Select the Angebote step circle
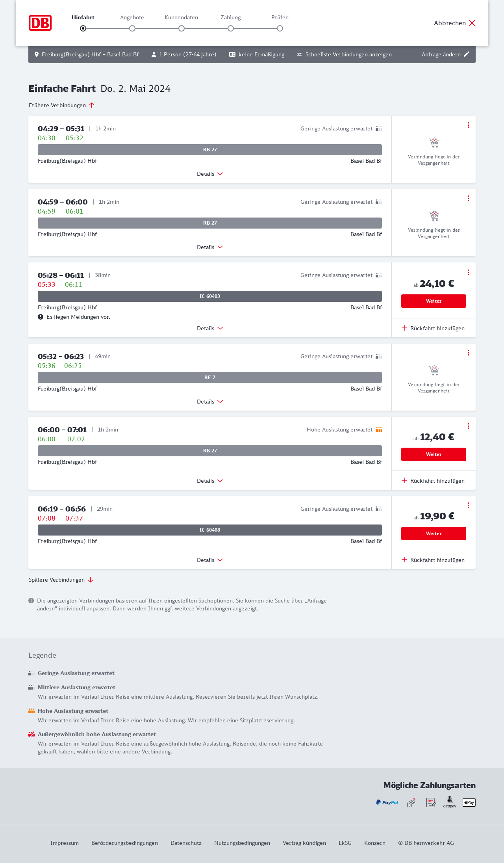This screenshot has width=504, height=863. [x=132, y=28]
